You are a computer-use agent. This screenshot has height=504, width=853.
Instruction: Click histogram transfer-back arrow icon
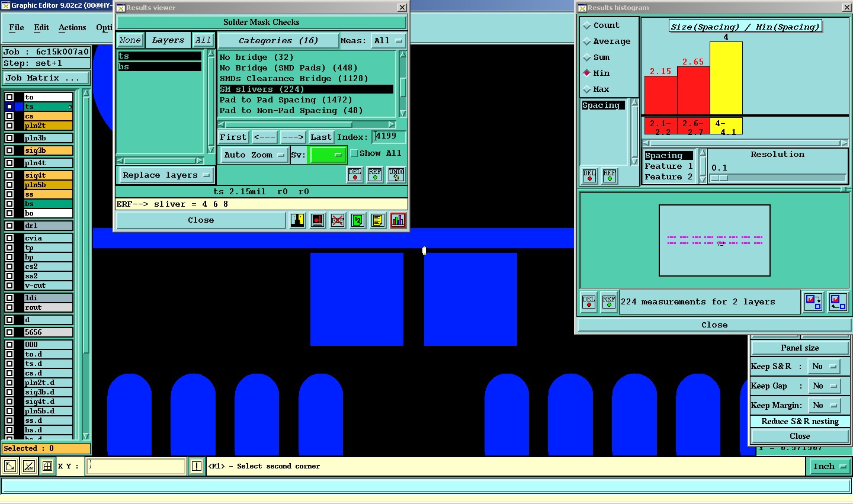tap(838, 302)
